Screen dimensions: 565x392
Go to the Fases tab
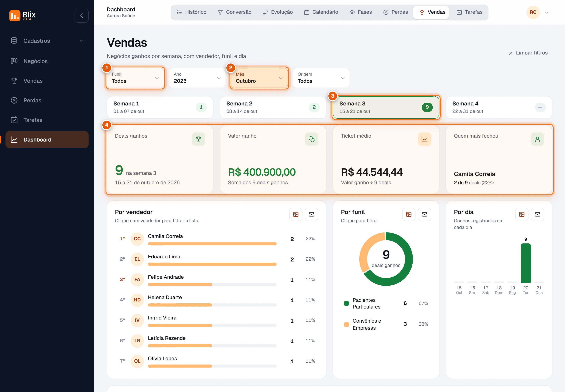(x=361, y=12)
